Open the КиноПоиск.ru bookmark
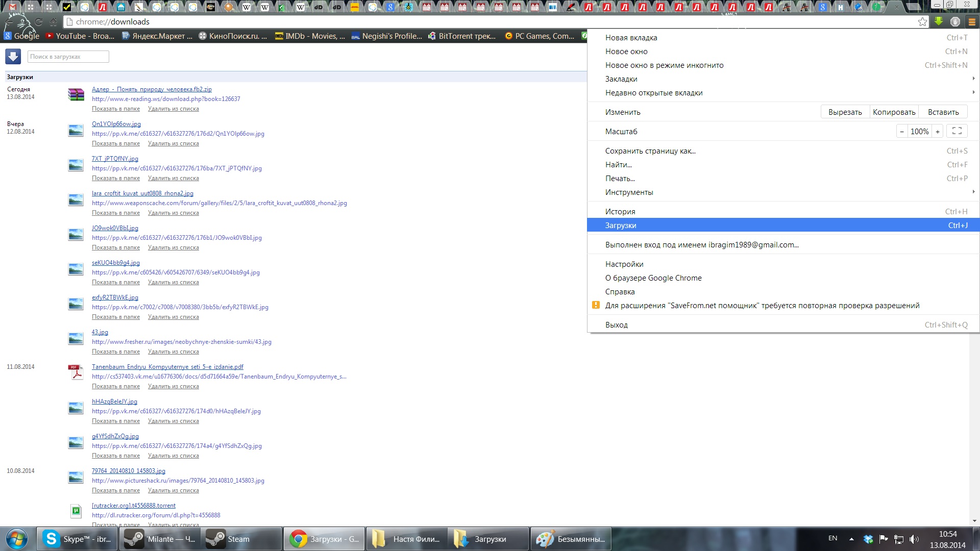 [x=233, y=36]
